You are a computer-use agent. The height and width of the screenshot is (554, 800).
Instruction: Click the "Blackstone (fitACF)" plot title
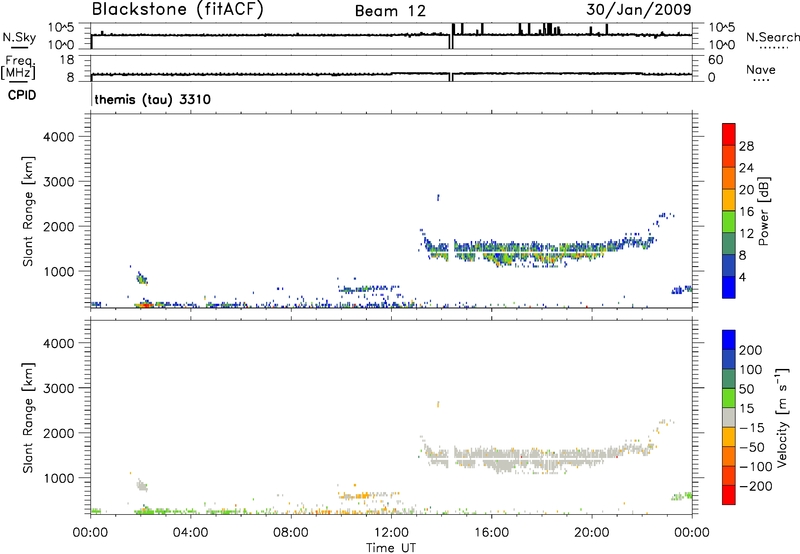pyautogui.click(x=178, y=9)
